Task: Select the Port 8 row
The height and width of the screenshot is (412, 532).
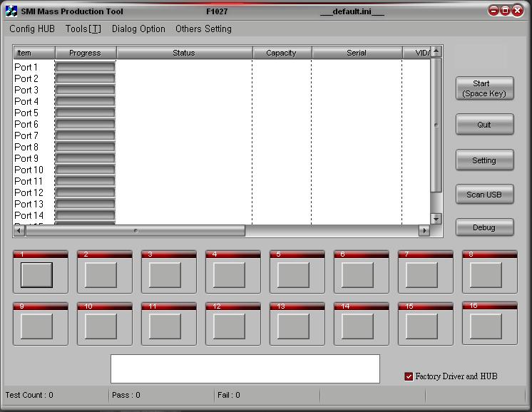Action: point(222,147)
